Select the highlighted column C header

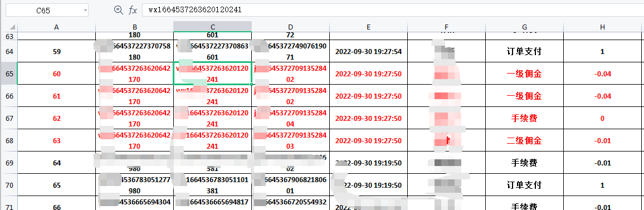tap(212, 27)
